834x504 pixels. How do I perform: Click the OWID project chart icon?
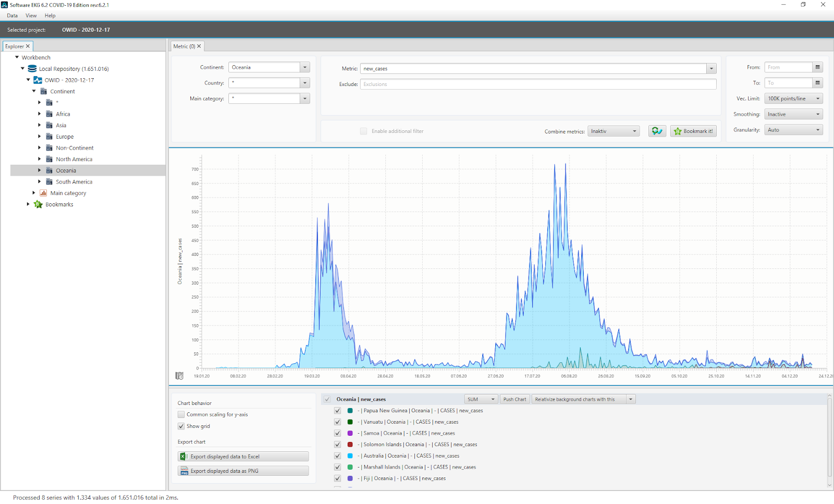point(38,80)
